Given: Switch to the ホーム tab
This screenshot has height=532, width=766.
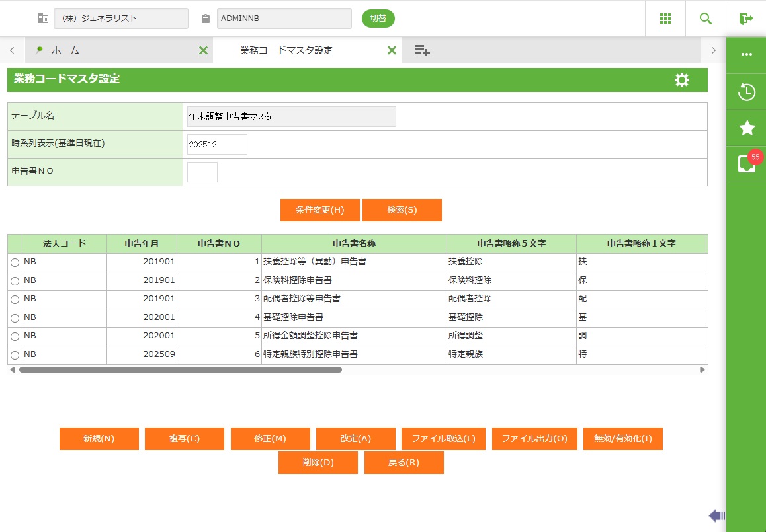Looking at the screenshot, I should (x=65, y=50).
